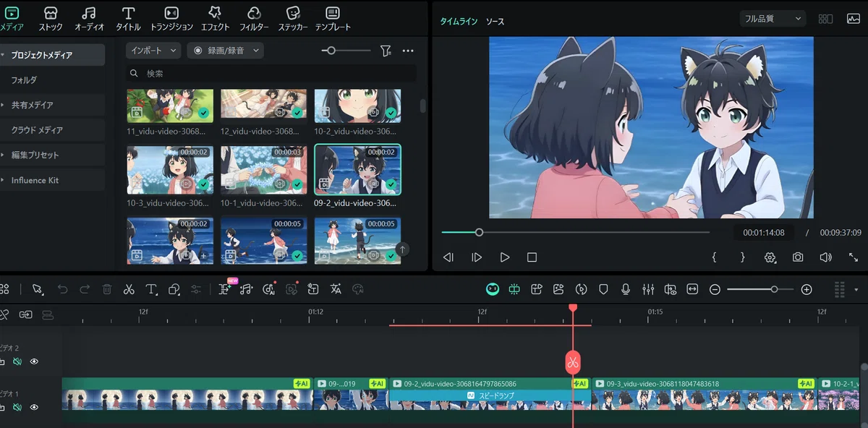This screenshot has width=868, height=428.
Task: Open the ステッカー (Stickers) tab
Action: [x=293, y=19]
